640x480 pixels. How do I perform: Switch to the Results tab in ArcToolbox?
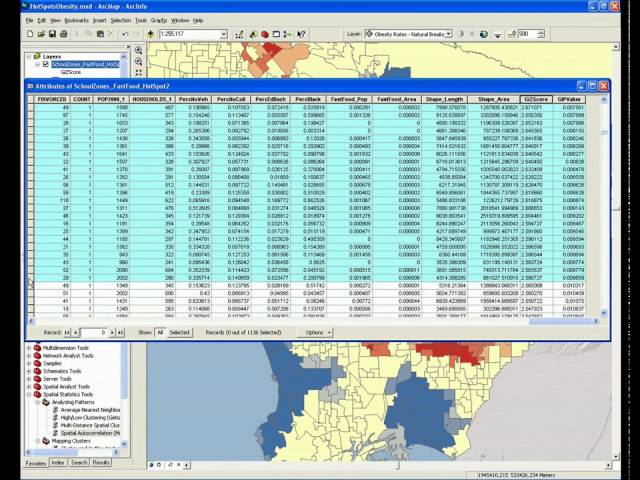pyautogui.click(x=100, y=462)
